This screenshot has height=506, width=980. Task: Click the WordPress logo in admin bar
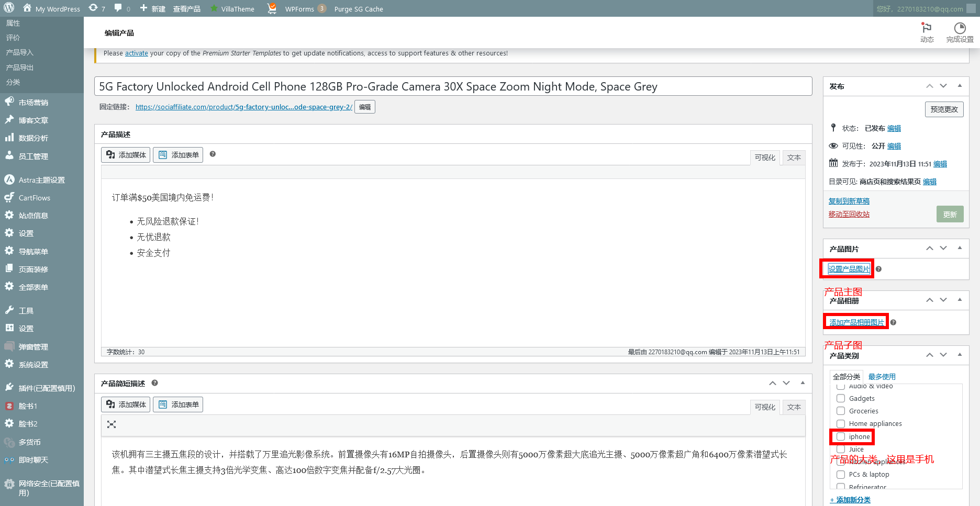pos(8,8)
